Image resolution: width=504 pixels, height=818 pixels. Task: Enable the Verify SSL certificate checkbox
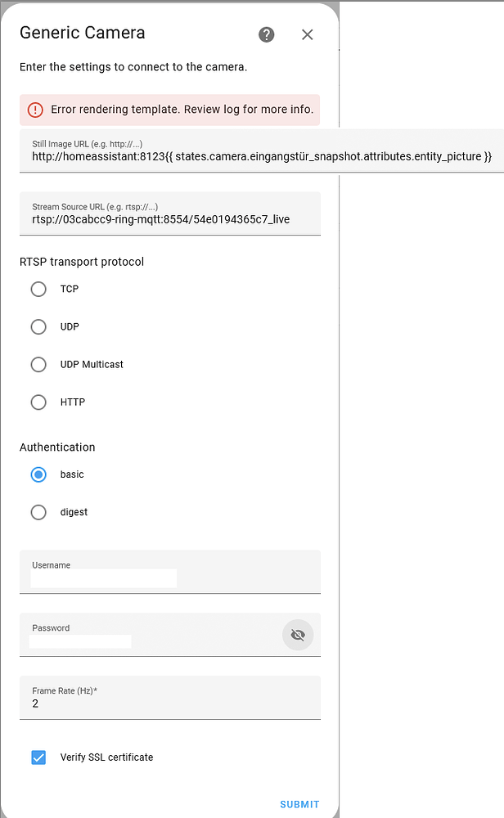click(x=38, y=757)
